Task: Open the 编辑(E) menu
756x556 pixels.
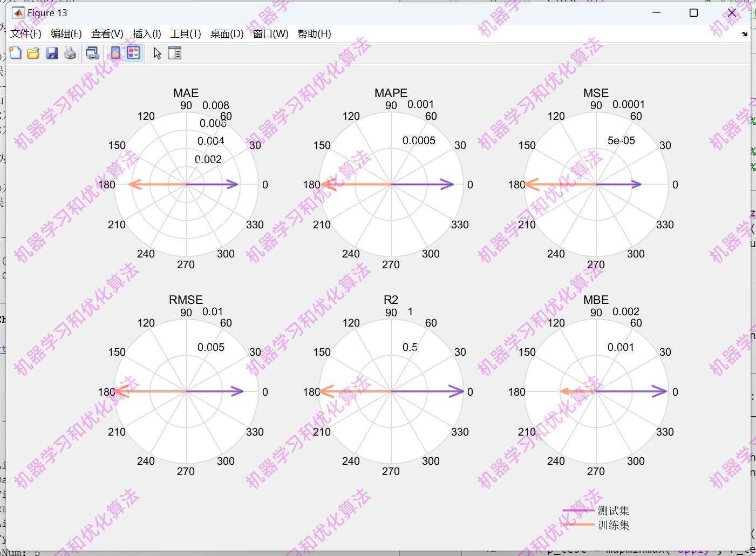Action: [x=66, y=33]
